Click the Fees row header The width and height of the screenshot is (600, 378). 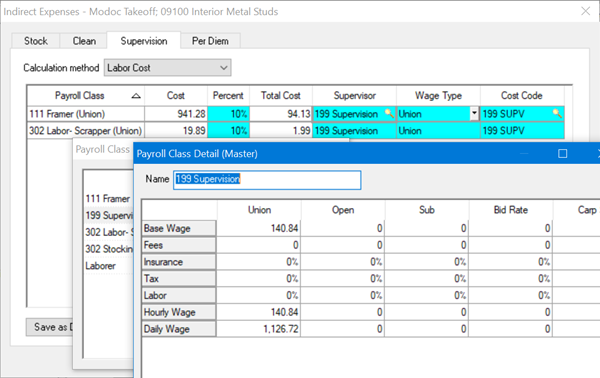point(179,245)
